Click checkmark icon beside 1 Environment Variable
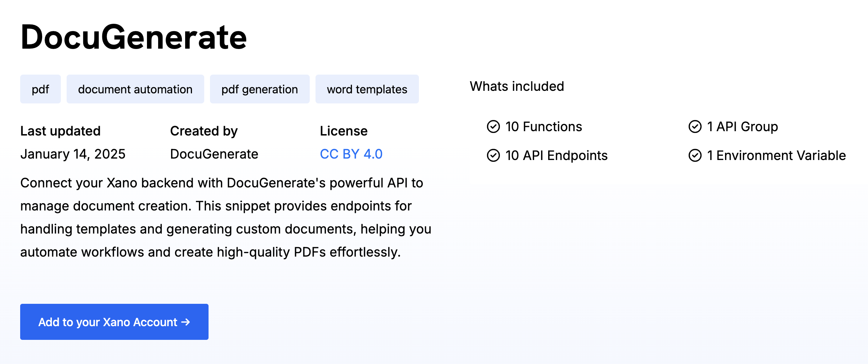This screenshot has width=868, height=364. click(x=695, y=155)
